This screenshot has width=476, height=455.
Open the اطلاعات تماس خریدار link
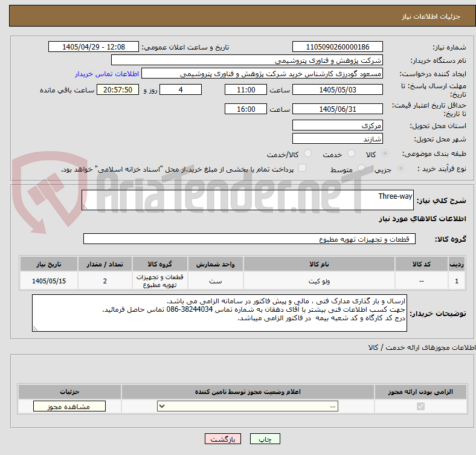click(x=107, y=74)
